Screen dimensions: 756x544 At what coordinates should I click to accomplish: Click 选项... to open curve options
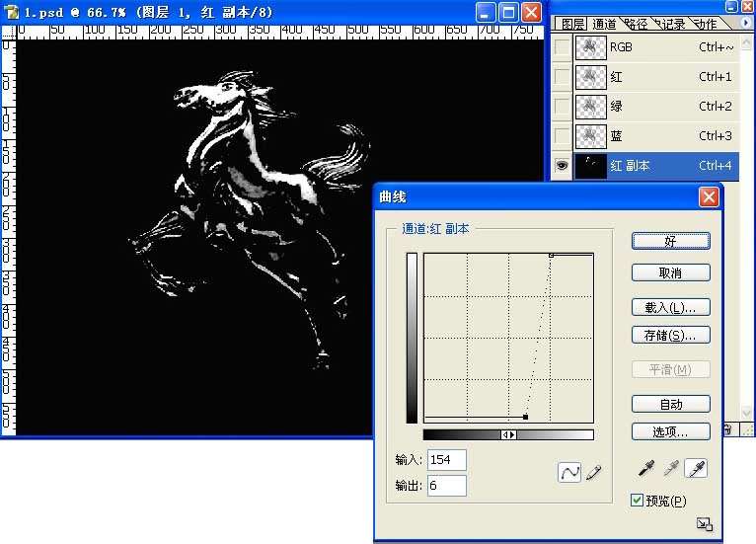pos(670,432)
